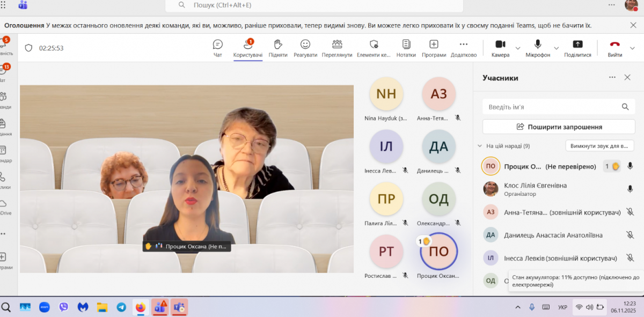Collapse the 'На цій нараді (9)' section
The height and width of the screenshot is (317, 644).
pos(480,146)
